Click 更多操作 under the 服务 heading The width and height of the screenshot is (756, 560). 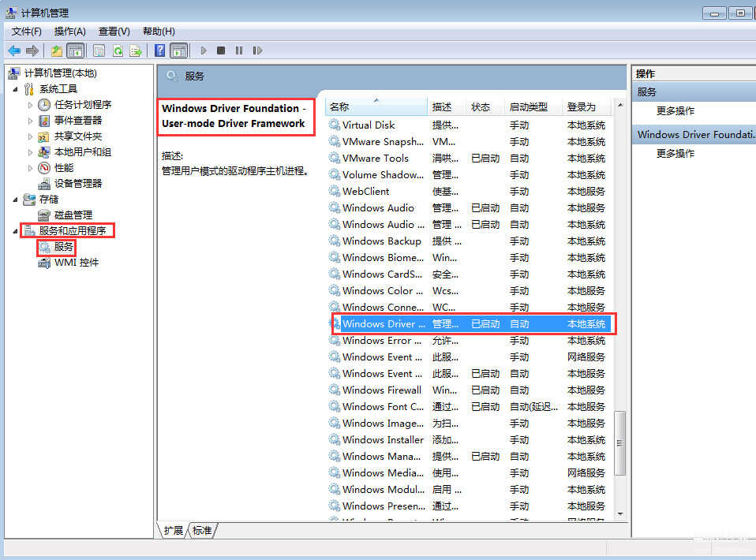[675, 111]
